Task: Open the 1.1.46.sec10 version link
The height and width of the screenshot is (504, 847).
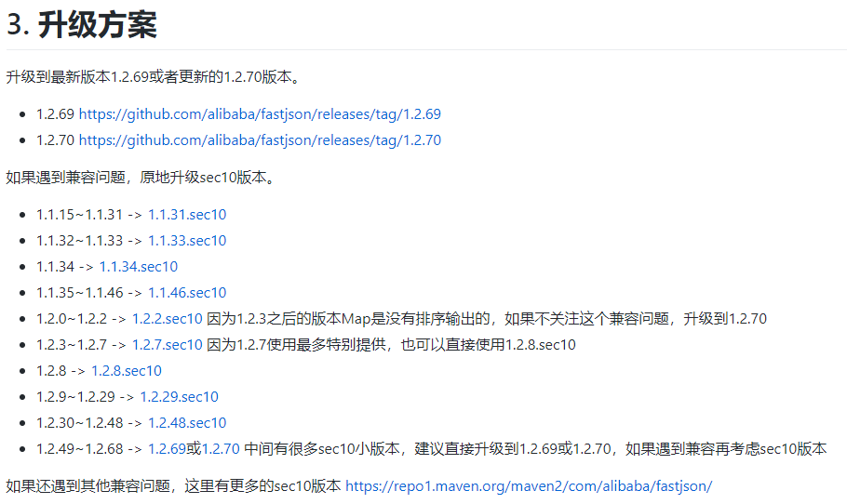Action: click(187, 293)
